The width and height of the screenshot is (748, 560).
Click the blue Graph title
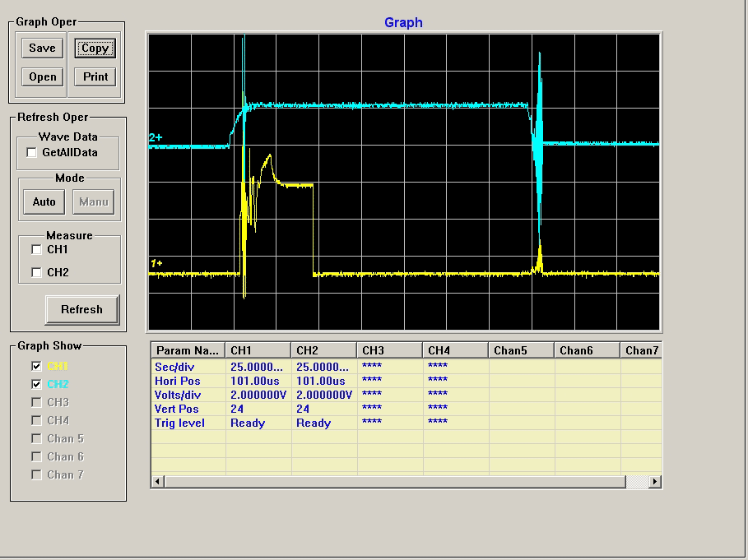pos(403,22)
